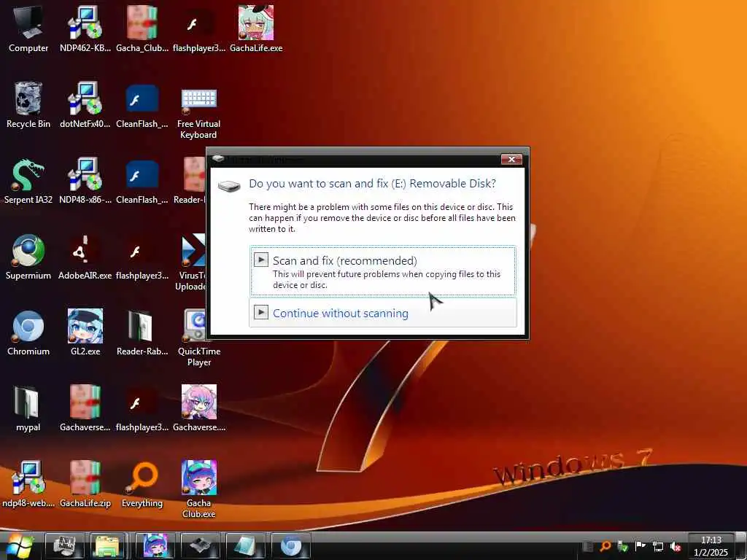This screenshot has width=747, height=560.
Task: Launch the Supermium browser shortcut
Action: 28,256
